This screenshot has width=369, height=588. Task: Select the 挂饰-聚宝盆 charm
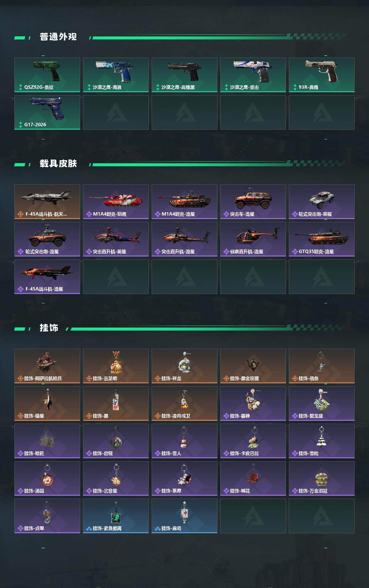point(322,404)
